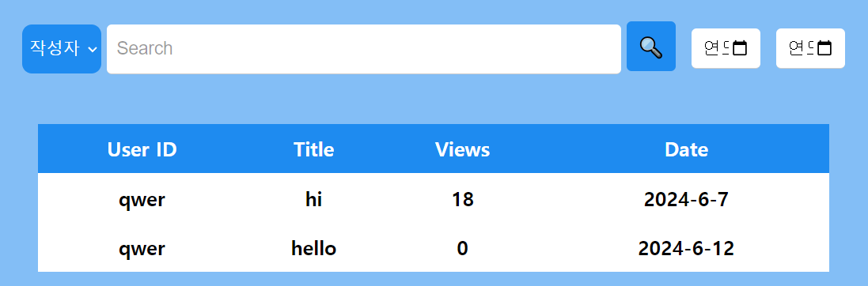Image resolution: width=868 pixels, height=286 pixels.
Task: Open the post titled hi
Action: pos(314,199)
